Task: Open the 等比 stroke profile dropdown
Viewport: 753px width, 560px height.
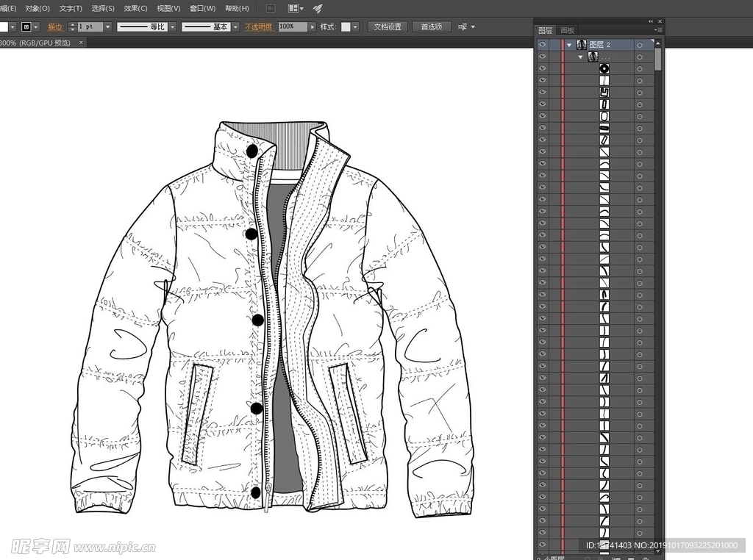Action: point(173,26)
